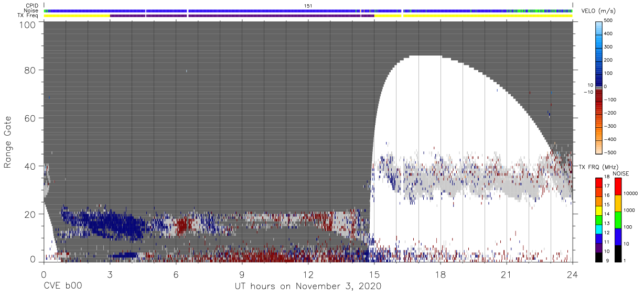Click the 60 tick on Range Gate axis
This screenshot has width=644, height=297.
pos(30,118)
